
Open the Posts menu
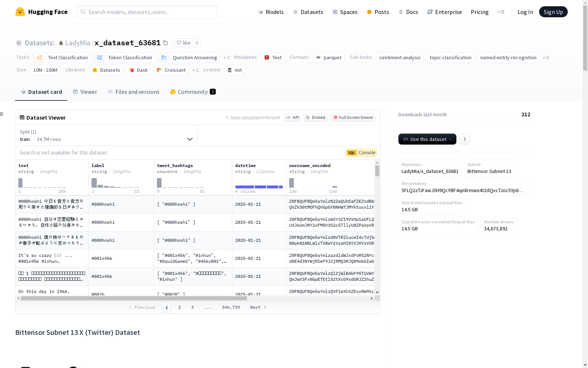click(378, 12)
